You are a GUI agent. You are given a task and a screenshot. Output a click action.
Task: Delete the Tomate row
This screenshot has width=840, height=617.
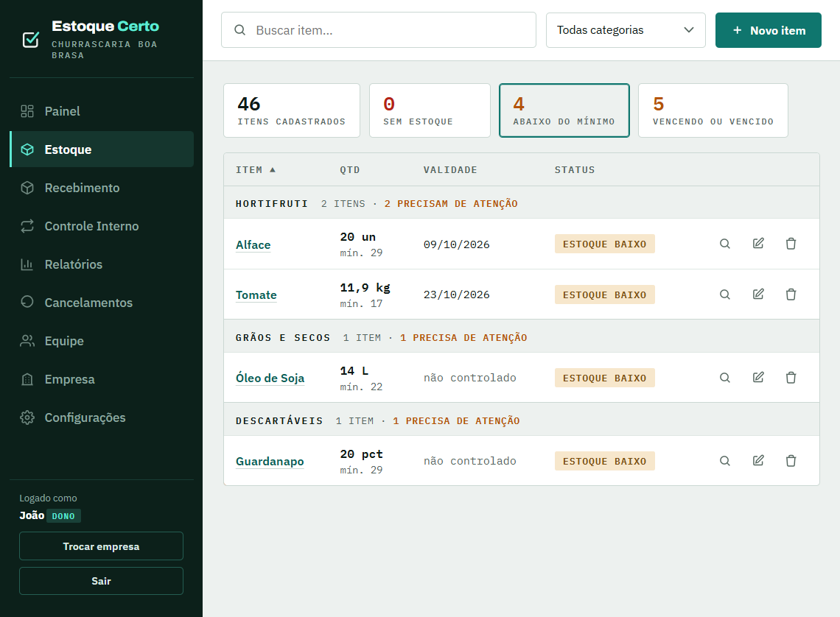pos(791,295)
